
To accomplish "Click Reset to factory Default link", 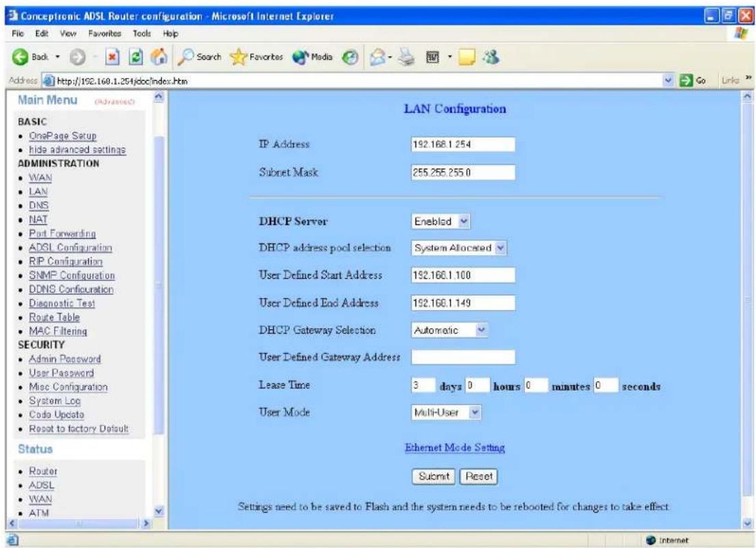I will point(79,430).
